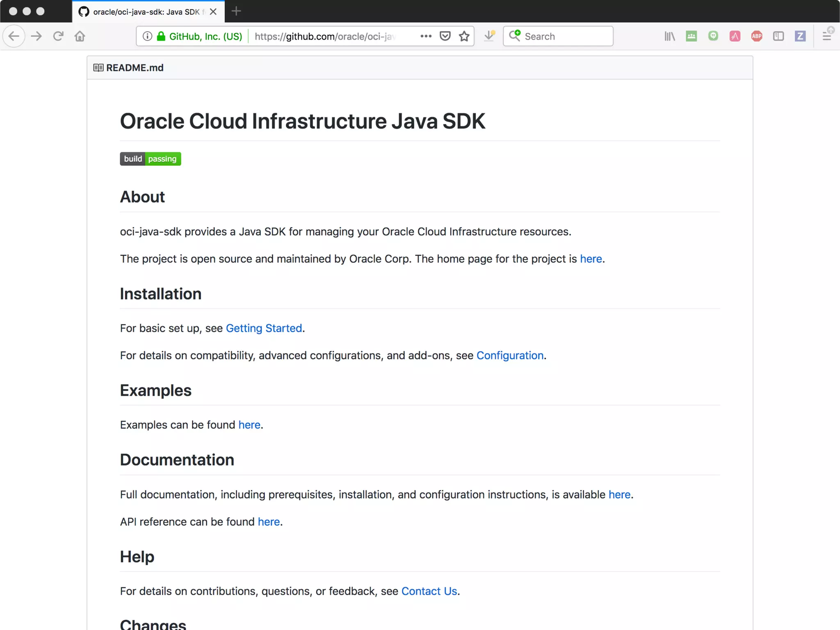Bookmark this page with the star icon
Image resolution: width=840 pixels, height=630 pixels.
464,36
